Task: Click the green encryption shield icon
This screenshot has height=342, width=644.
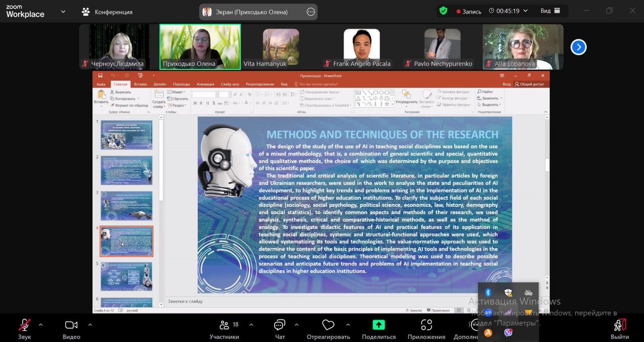Action: (443, 11)
